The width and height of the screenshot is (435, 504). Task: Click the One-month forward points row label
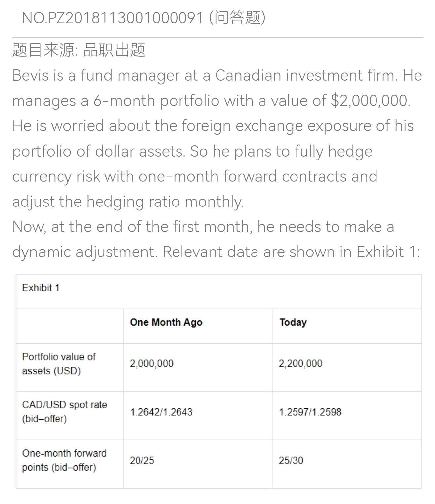64,460
